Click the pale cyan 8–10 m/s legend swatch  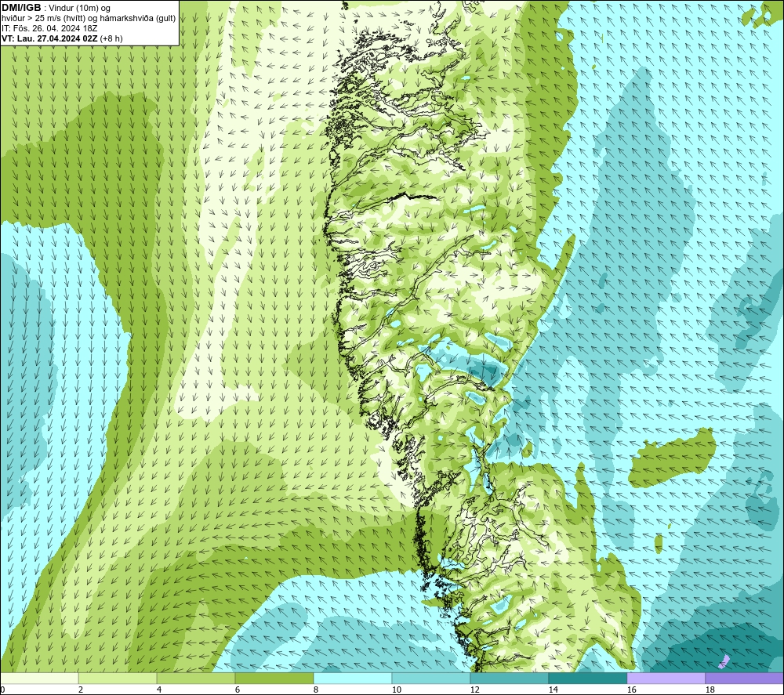pyautogui.click(x=353, y=679)
